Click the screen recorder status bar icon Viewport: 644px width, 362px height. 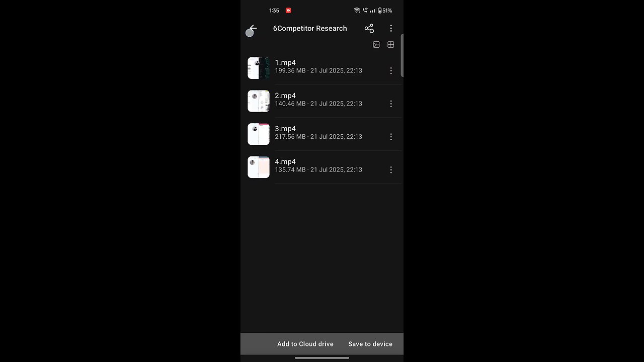coord(288,10)
